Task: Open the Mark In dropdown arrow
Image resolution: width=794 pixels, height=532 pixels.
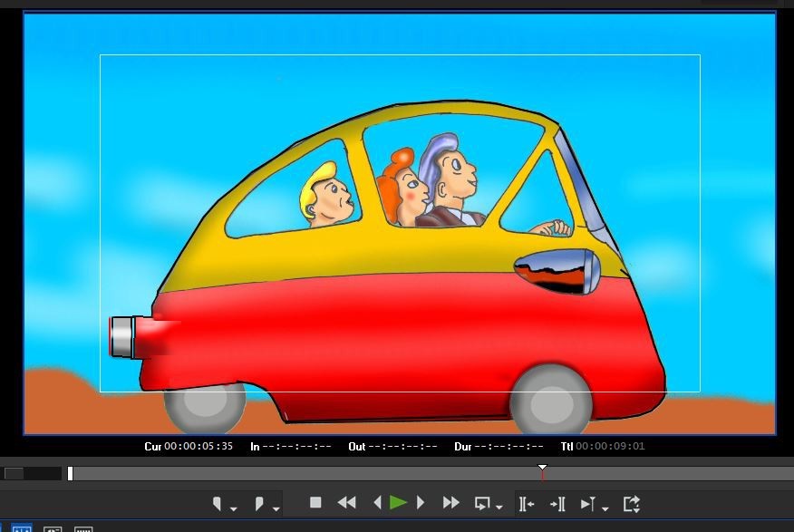Action: click(x=233, y=509)
